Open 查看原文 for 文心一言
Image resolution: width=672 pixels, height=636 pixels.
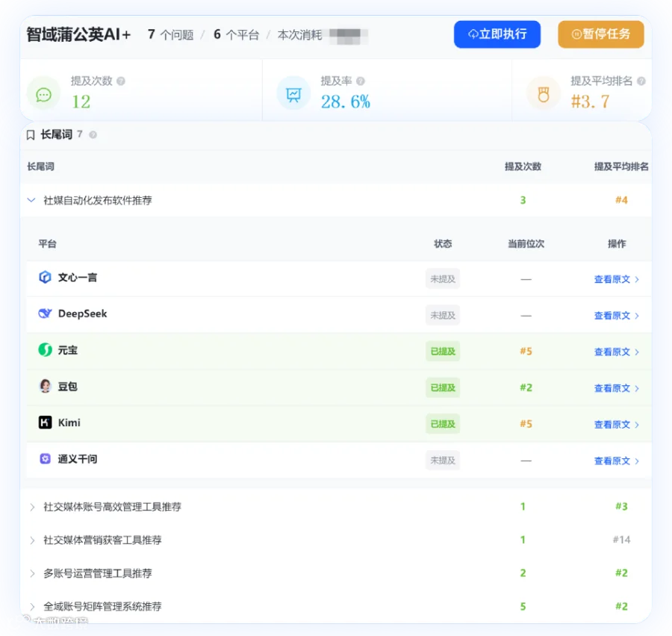[616, 279]
